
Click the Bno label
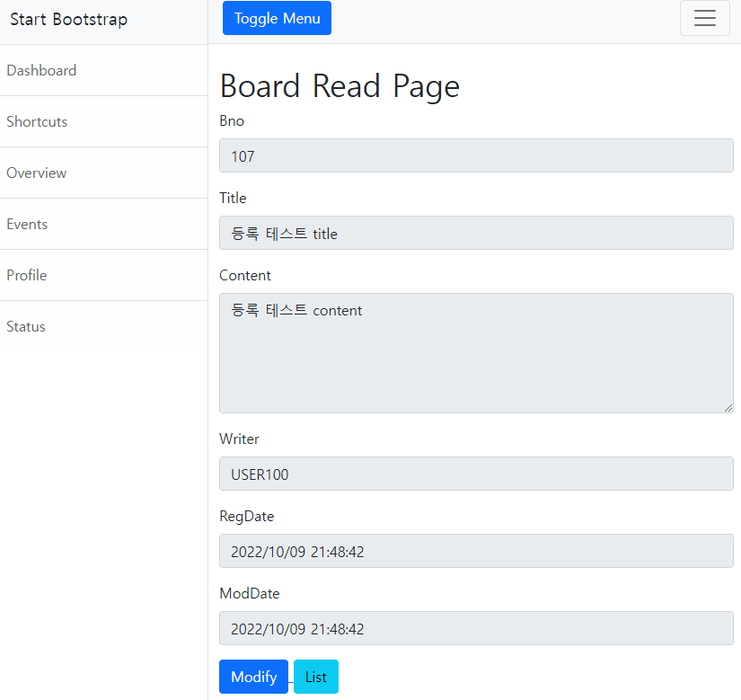tap(232, 121)
